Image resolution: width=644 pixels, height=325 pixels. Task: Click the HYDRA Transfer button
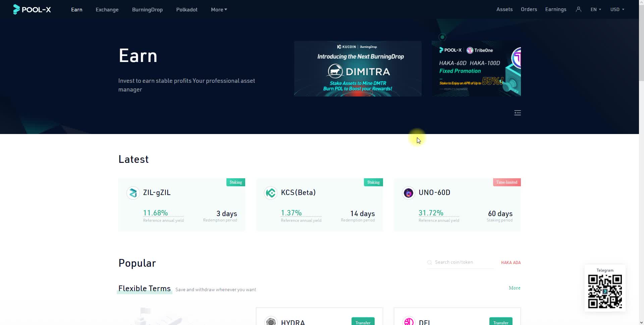[363, 322]
